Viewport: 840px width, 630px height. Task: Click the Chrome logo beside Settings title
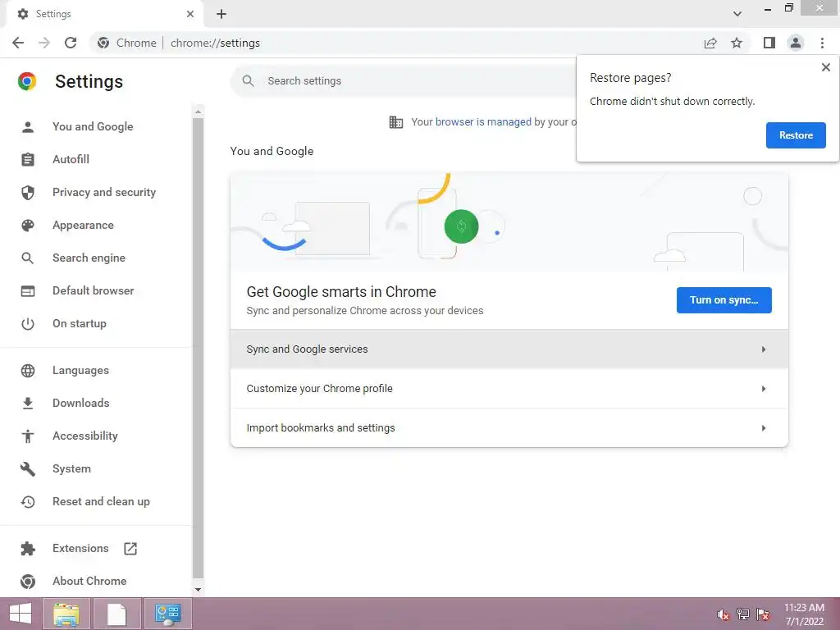27,81
